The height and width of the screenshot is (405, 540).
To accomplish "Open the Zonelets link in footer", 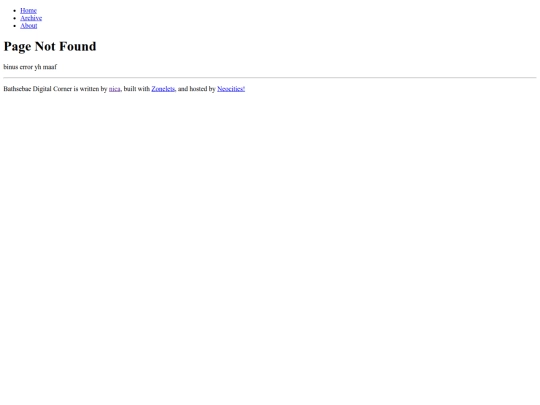I will tap(163, 89).
